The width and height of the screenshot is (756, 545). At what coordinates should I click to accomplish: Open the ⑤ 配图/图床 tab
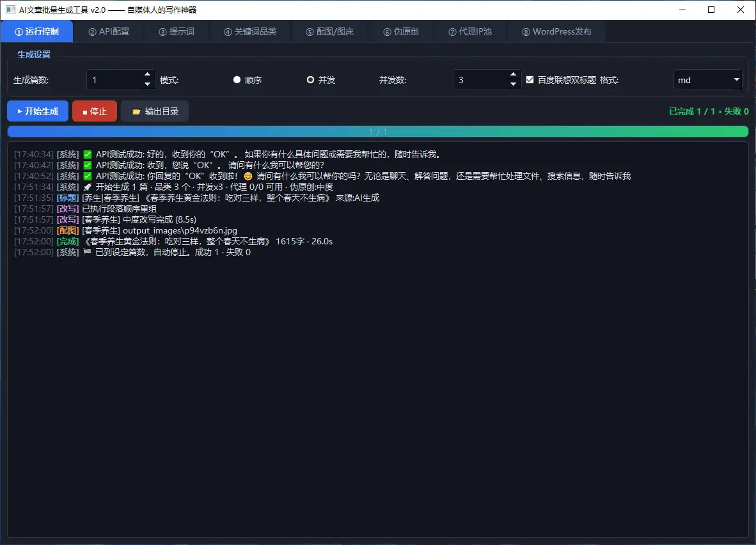330,31
